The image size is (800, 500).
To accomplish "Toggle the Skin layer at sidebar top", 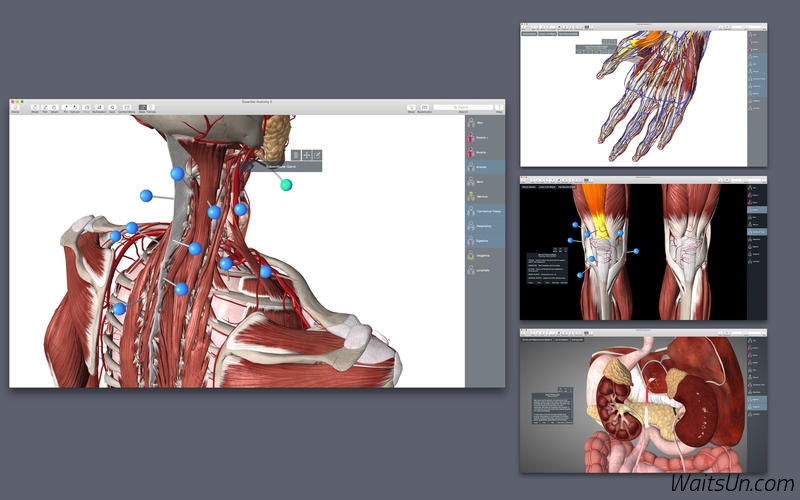I will pyautogui.click(x=485, y=123).
